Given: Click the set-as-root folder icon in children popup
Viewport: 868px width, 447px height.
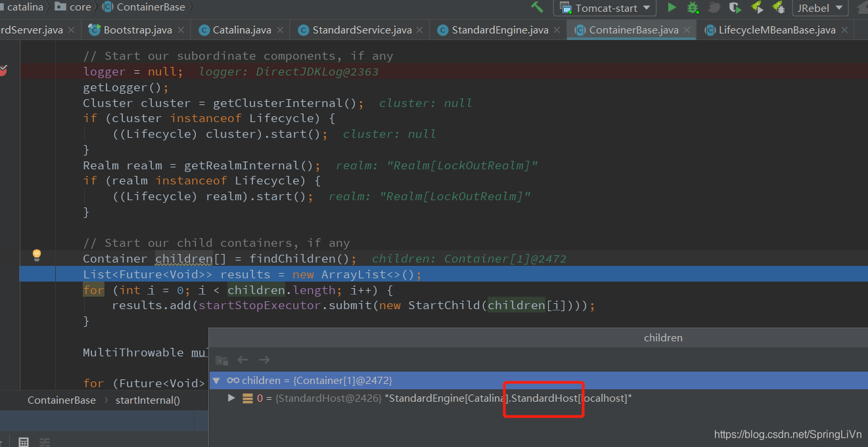Looking at the screenshot, I should tap(222, 360).
